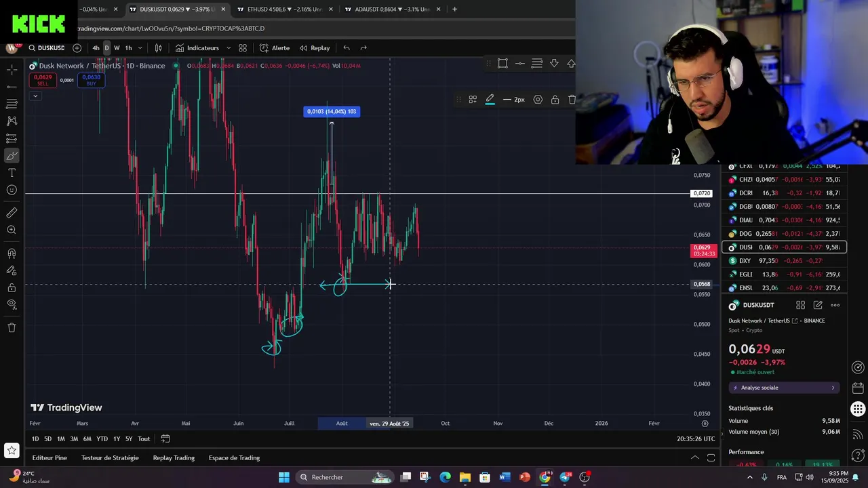Open the Testeur de Stratégie tab
868x488 pixels.
click(110, 458)
